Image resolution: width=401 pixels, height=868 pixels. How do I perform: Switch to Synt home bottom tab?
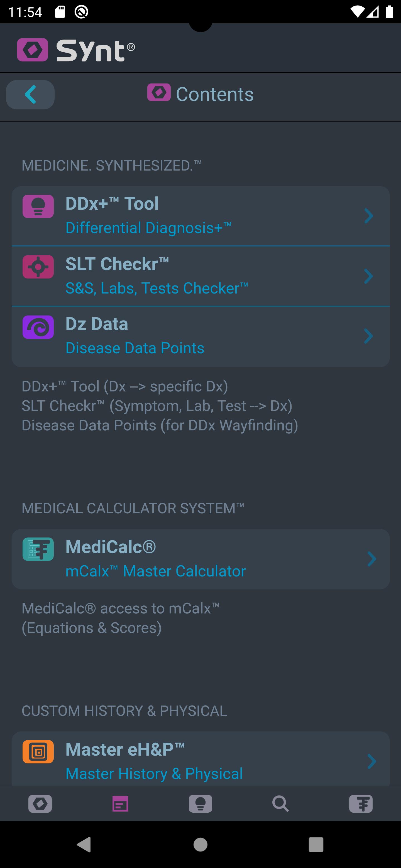(x=40, y=804)
